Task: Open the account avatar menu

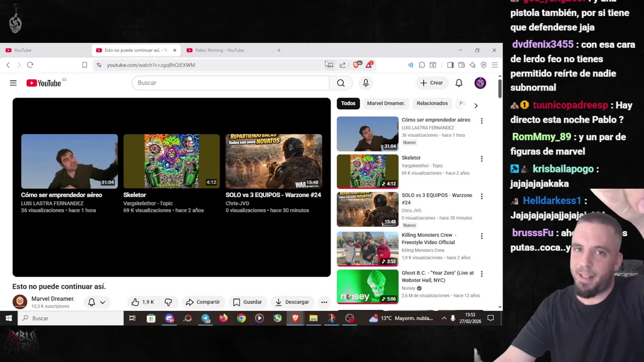Action: (480, 83)
